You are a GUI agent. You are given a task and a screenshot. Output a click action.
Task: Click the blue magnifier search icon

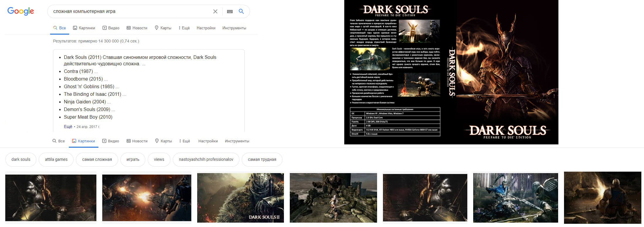[241, 11]
